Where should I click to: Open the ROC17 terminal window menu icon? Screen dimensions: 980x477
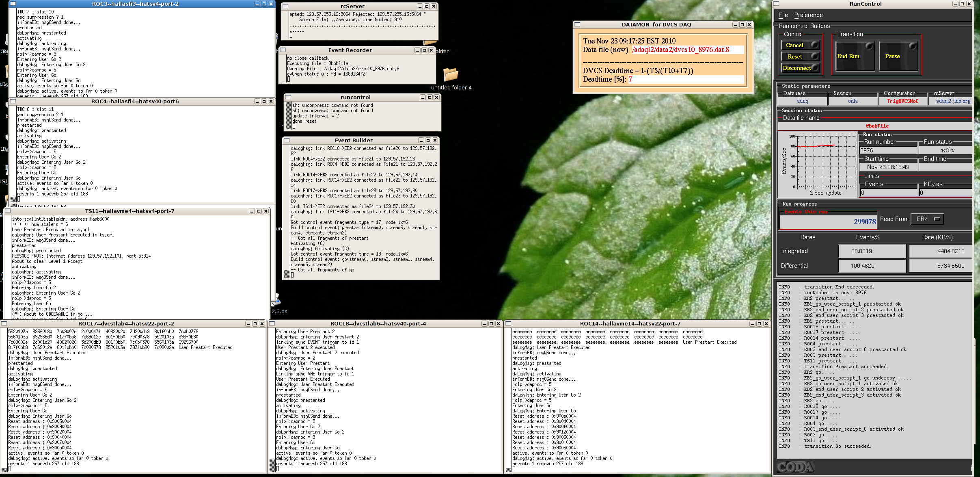tap(4, 323)
